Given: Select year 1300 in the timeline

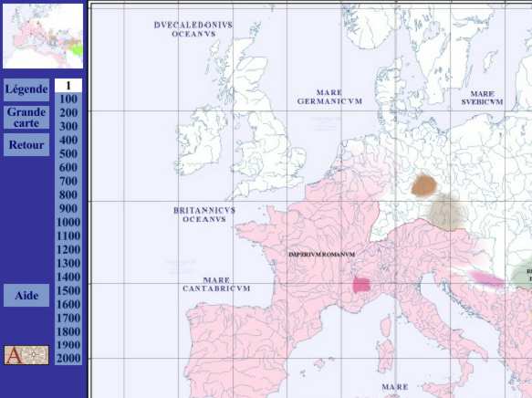Looking at the screenshot, I should tap(68, 263).
